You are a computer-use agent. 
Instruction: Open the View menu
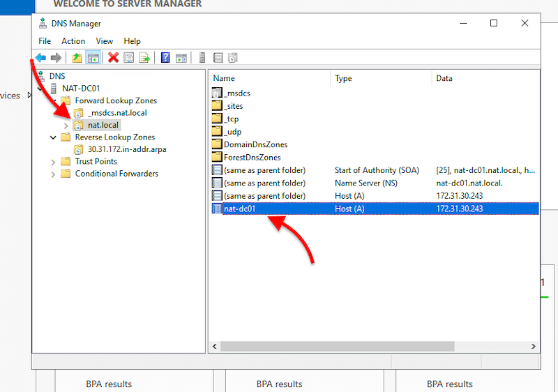pos(104,41)
